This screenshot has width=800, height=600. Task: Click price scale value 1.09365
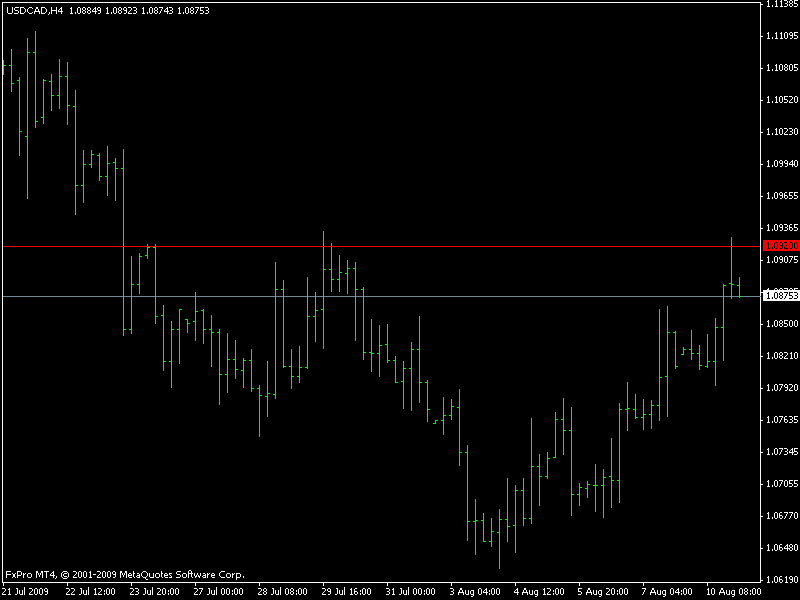(782, 228)
